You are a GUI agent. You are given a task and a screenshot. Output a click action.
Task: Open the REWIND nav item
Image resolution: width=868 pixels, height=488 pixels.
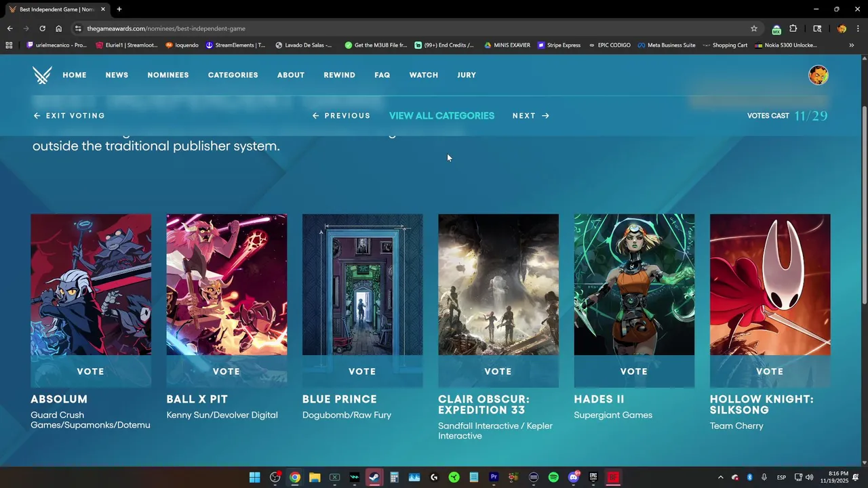[x=339, y=75]
